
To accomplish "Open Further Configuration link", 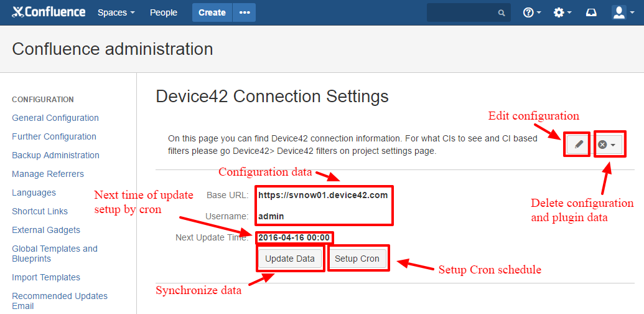I will 54,136.
